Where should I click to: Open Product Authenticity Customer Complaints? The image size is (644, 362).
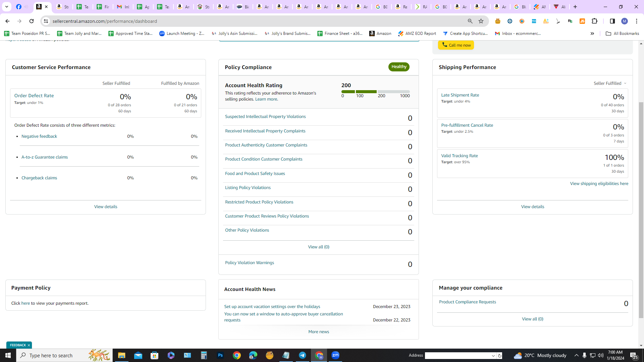[x=266, y=145]
